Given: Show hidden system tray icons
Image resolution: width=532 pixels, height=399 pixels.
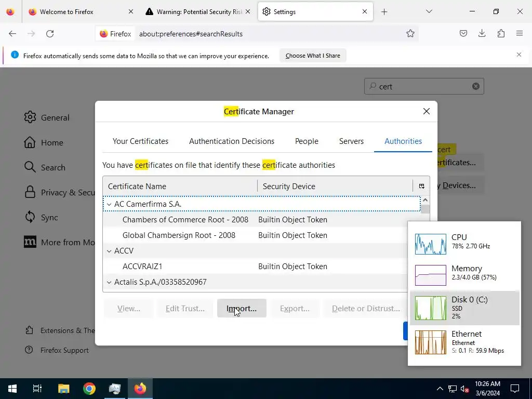Looking at the screenshot, I should tap(440, 389).
